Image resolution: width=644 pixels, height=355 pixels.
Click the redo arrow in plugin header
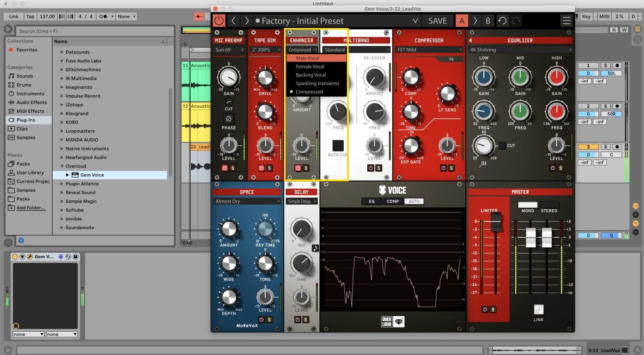(516, 20)
